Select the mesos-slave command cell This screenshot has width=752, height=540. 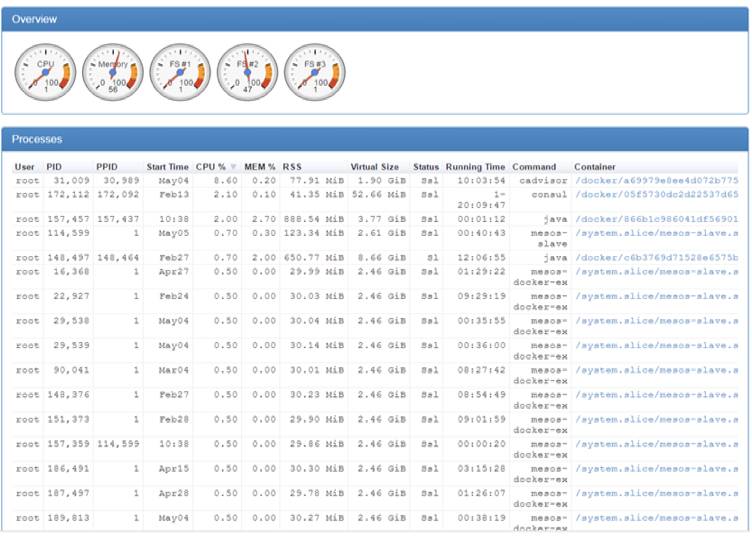point(549,238)
